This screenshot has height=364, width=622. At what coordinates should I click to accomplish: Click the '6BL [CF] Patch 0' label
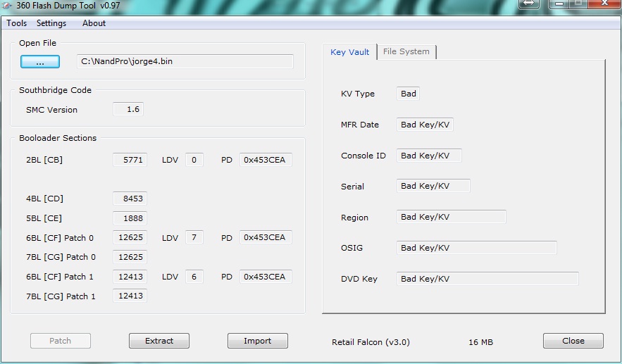tap(60, 238)
